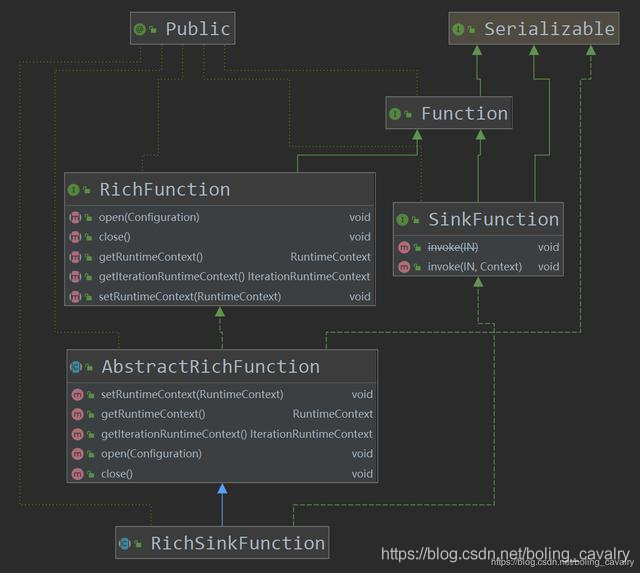Click method icon for AbstractRichFunction getRuntimeContext()
Screen dimensions: 640x573
pyautogui.click(x=78, y=414)
